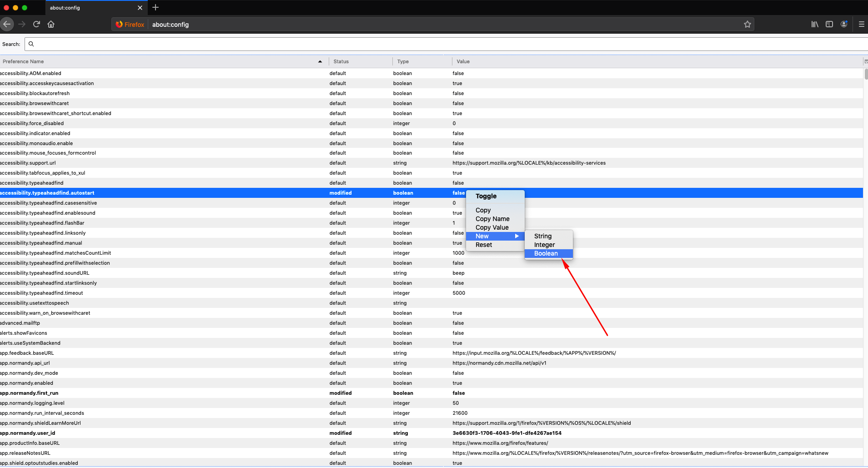
Task: Sort by Status column header
Action: click(361, 61)
